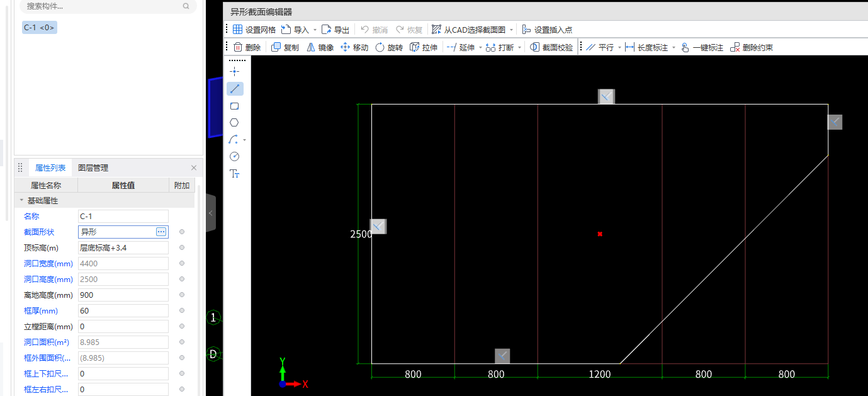Image resolution: width=868 pixels, height=396 pixels.
Task: Click the 属性名称 column header
Action: 46,186
